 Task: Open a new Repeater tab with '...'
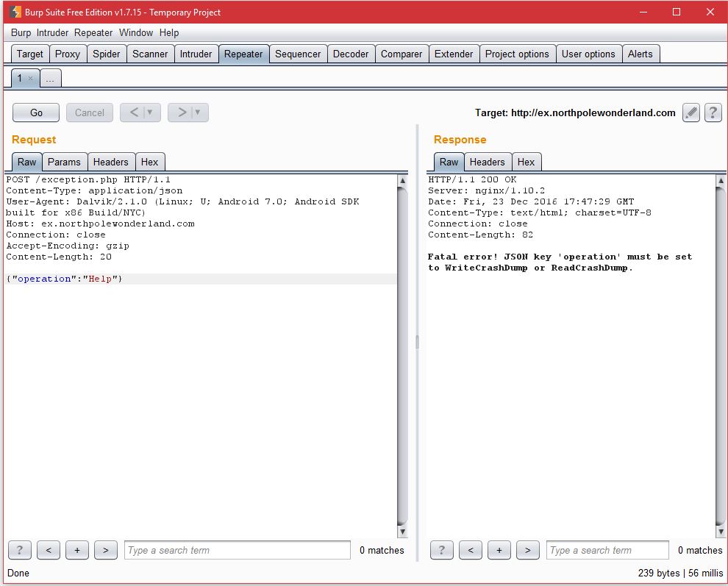50,78
